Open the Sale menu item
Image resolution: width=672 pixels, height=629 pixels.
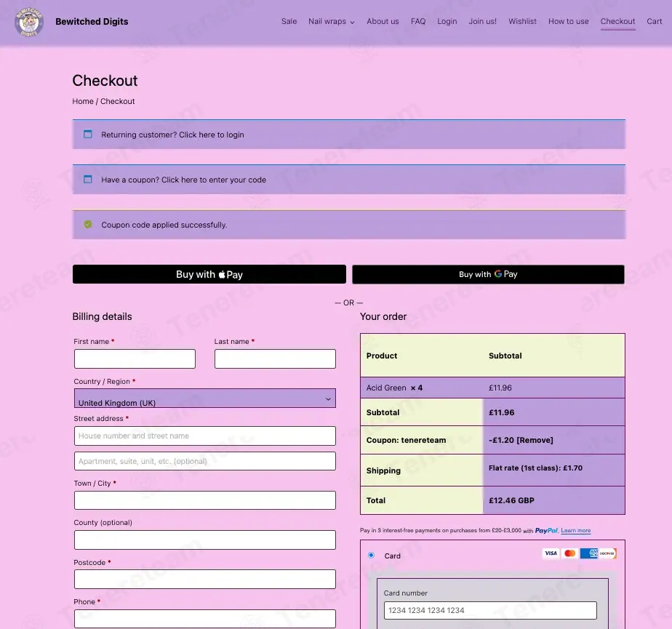click(289, 22)
